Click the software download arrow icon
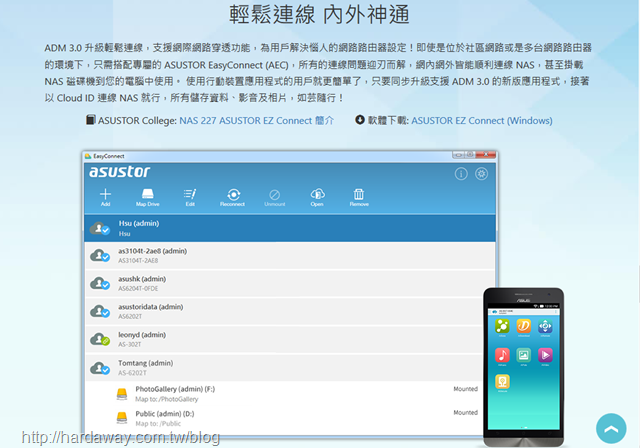Image resolution: width=640 pixels, height=448 pixels. [x=360, y=120]
